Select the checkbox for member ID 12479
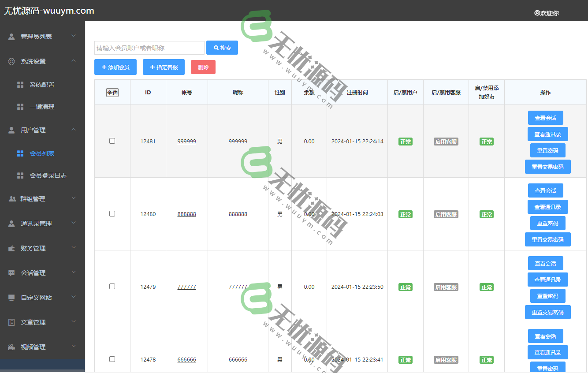Screen dimensions: 588x373 click(x=112, y=287)
